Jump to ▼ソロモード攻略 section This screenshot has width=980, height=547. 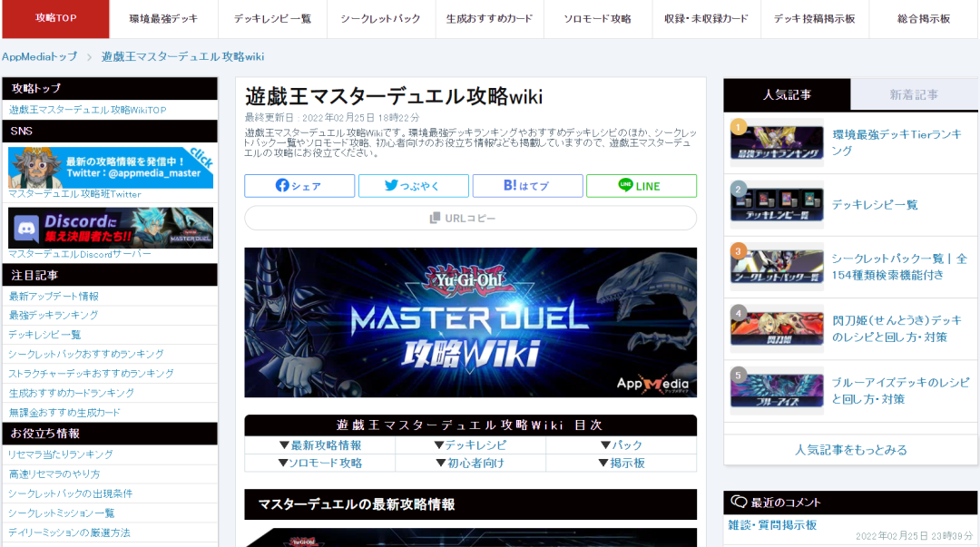click(x=320, y=464)
